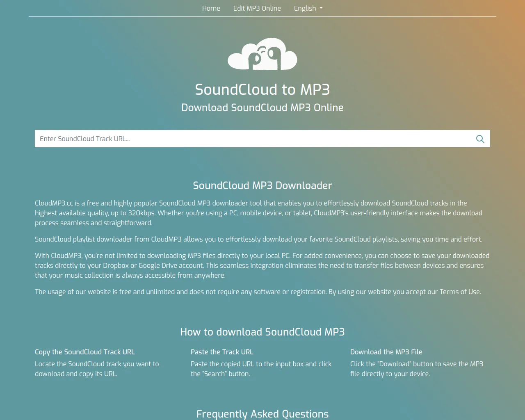Click paragraph starting 'With CloudMP3, you're not limited'

(x=262, y=265)
